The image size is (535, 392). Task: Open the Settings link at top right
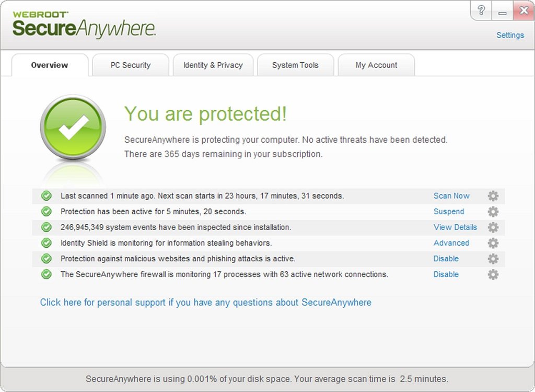[510, 36]
